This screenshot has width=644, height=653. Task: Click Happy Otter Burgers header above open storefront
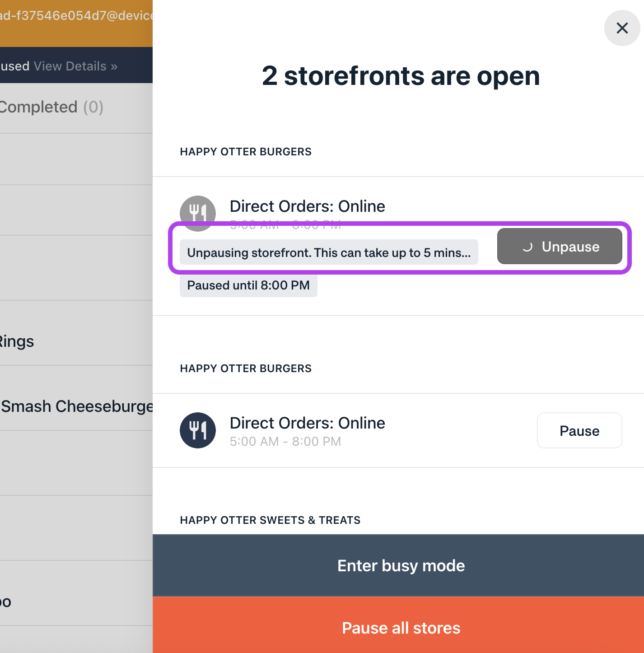point(246,368)
